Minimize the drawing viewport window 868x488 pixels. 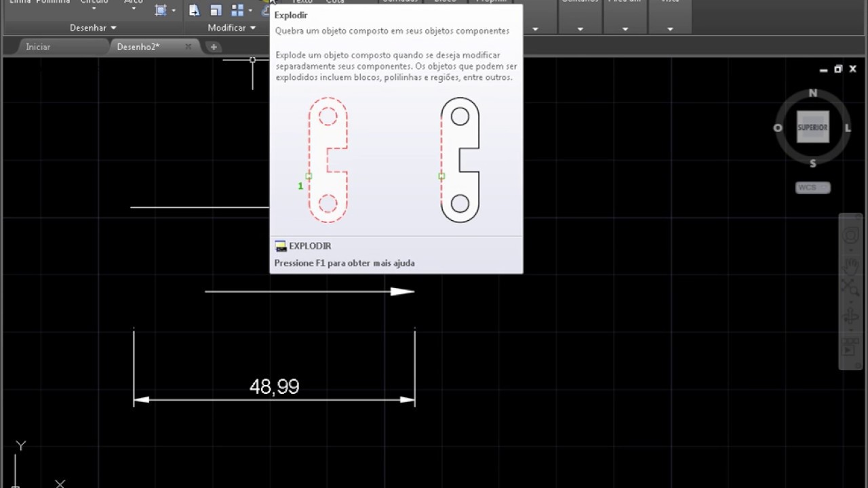tap(824, 69)
